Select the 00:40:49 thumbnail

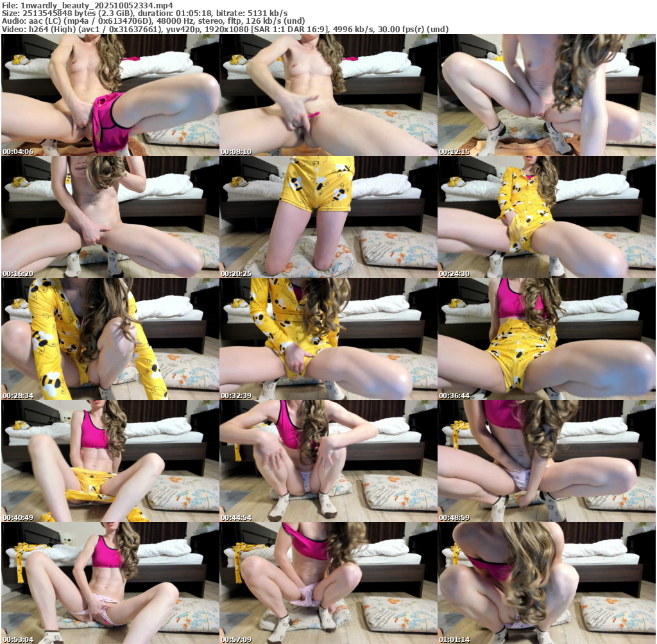(110, 461)
